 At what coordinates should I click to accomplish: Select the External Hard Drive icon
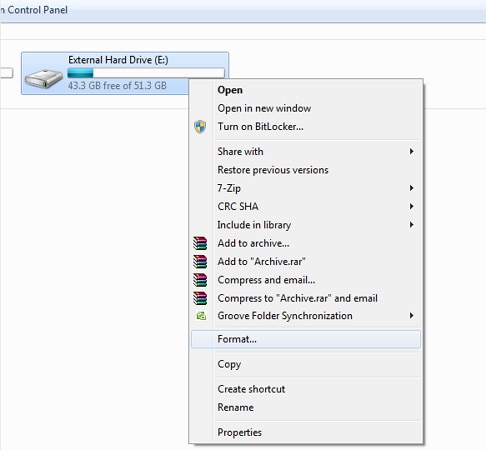pos(44,79)
